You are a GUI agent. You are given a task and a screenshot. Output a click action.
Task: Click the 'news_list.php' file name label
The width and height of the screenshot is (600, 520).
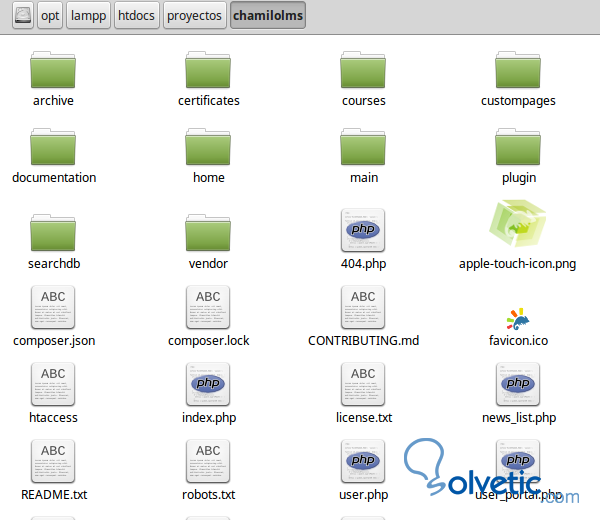point(519,418)
